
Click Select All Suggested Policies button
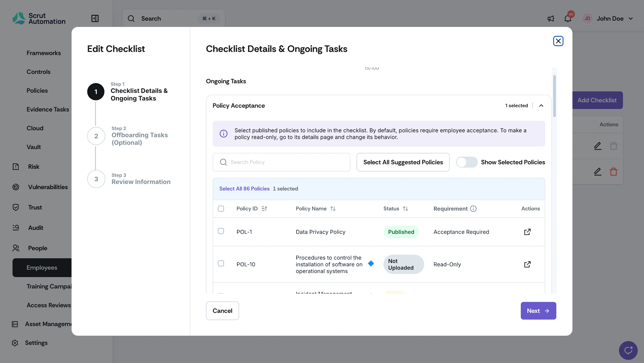click(403, 162)
